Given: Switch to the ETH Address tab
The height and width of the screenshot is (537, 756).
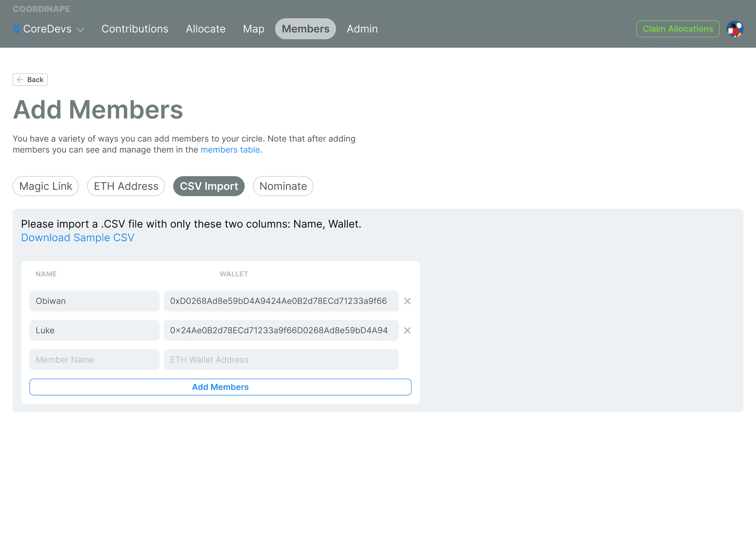Looking at the screenshot, I should coord(126,186).
